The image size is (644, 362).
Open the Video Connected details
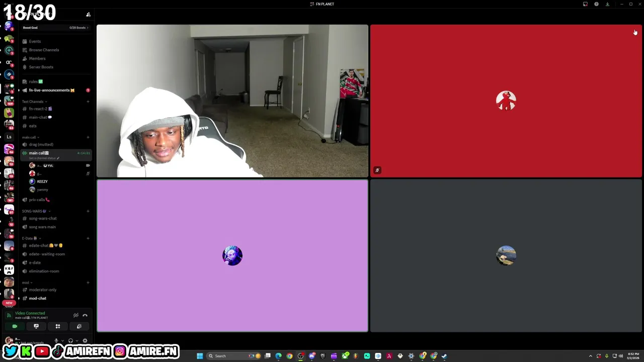[x=30, y=313]
